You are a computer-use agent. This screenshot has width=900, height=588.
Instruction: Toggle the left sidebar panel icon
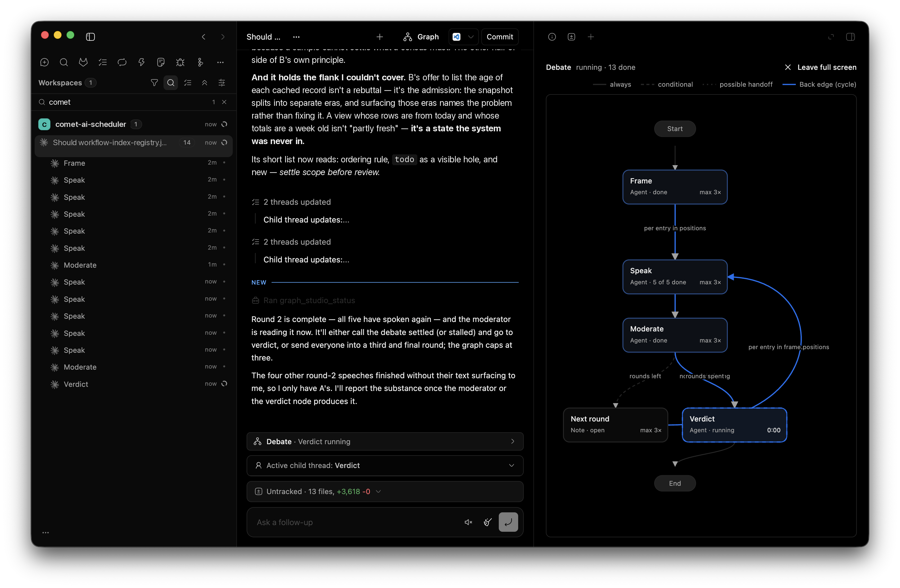90,37
